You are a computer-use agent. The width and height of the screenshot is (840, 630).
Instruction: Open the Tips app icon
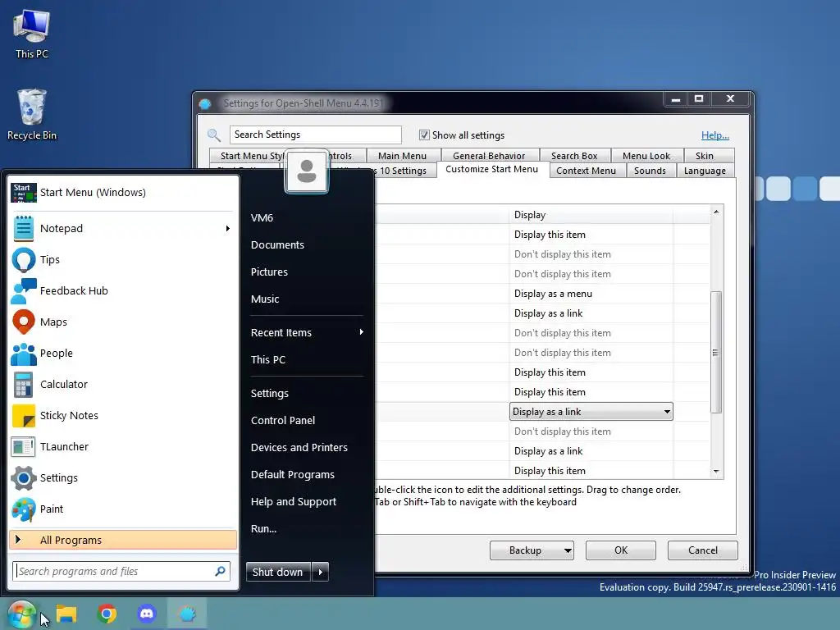click(x=24, y=260)
